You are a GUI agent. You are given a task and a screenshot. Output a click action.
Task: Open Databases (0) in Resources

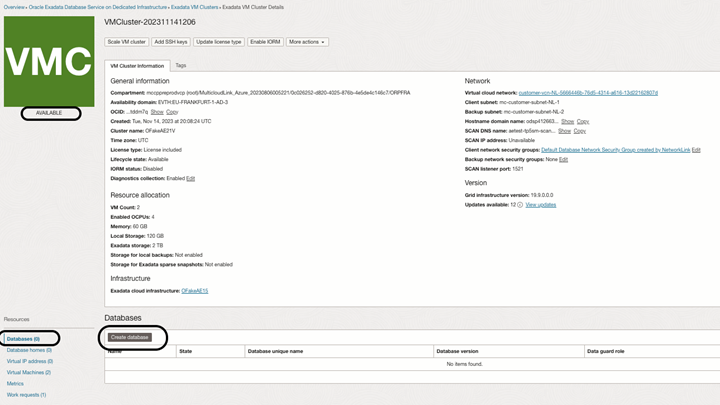point(23,339)
